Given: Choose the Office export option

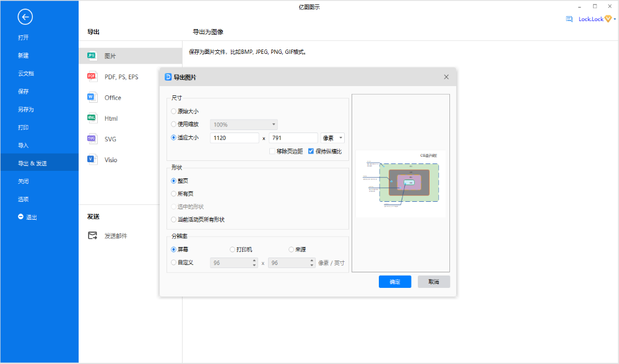Looking at the screenshot, I should click(113, 98).
